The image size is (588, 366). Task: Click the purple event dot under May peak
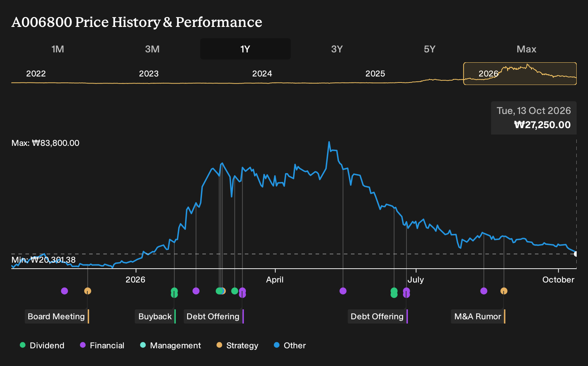(343, 291)
